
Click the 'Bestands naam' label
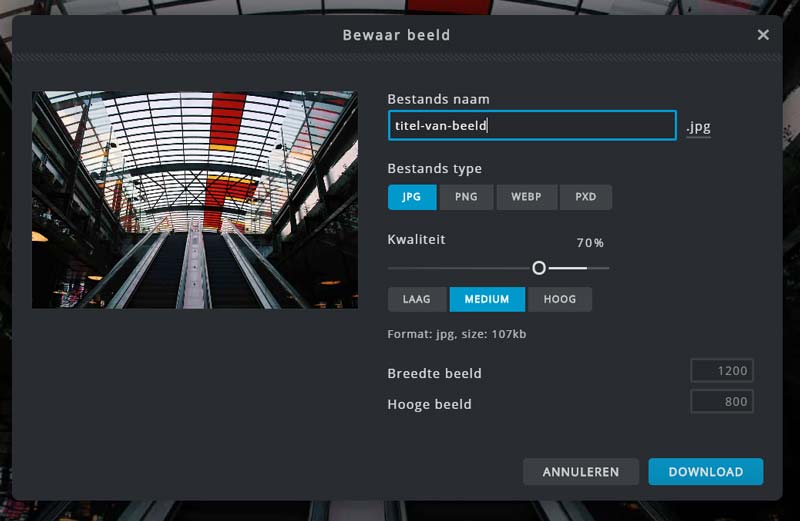(x=438, y=99)
